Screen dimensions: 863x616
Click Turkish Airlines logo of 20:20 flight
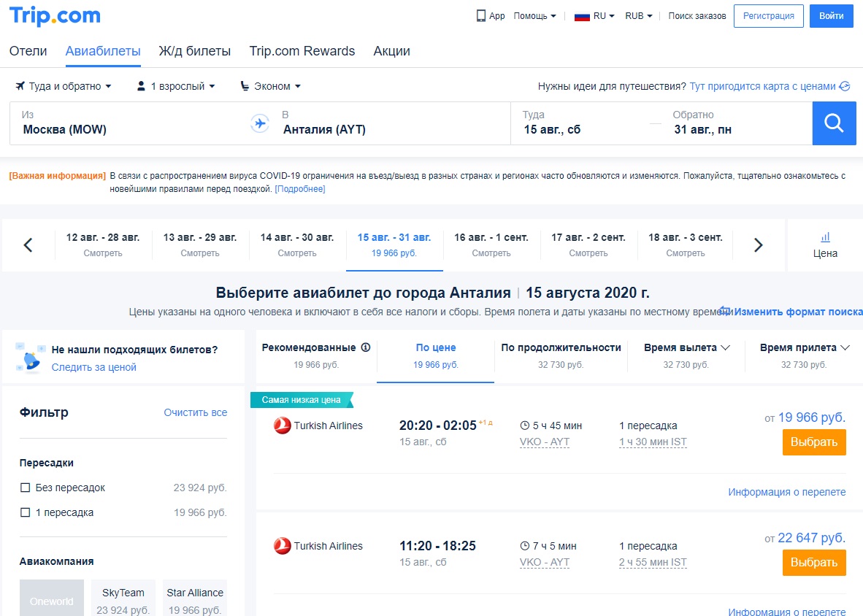click(283, 426)
